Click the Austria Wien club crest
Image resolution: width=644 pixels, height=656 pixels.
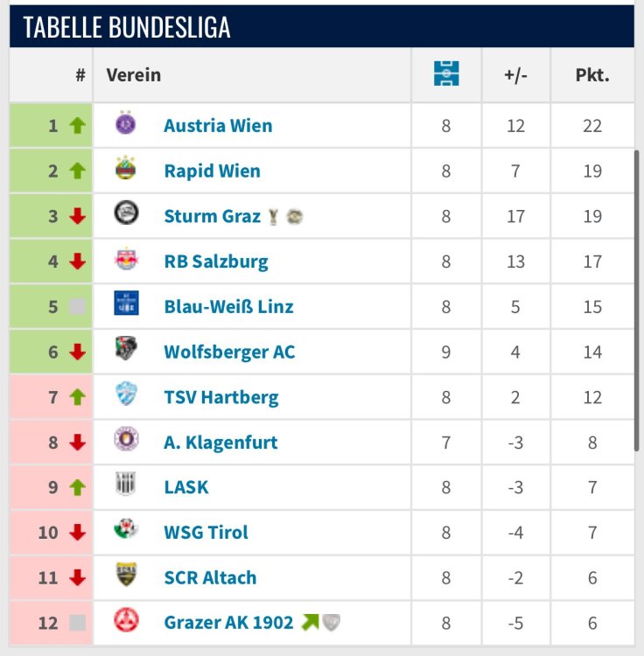pos(126,124)
